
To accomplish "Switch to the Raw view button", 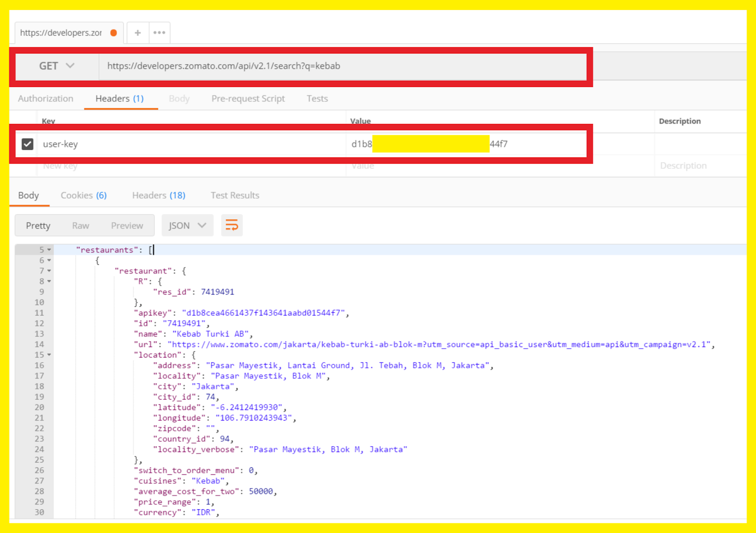I will click(x=81, y=226).
